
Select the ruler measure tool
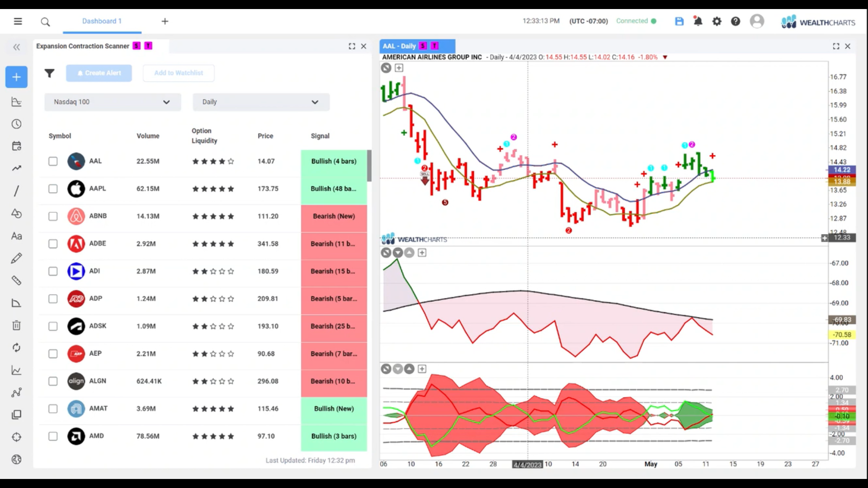(16, 281)
